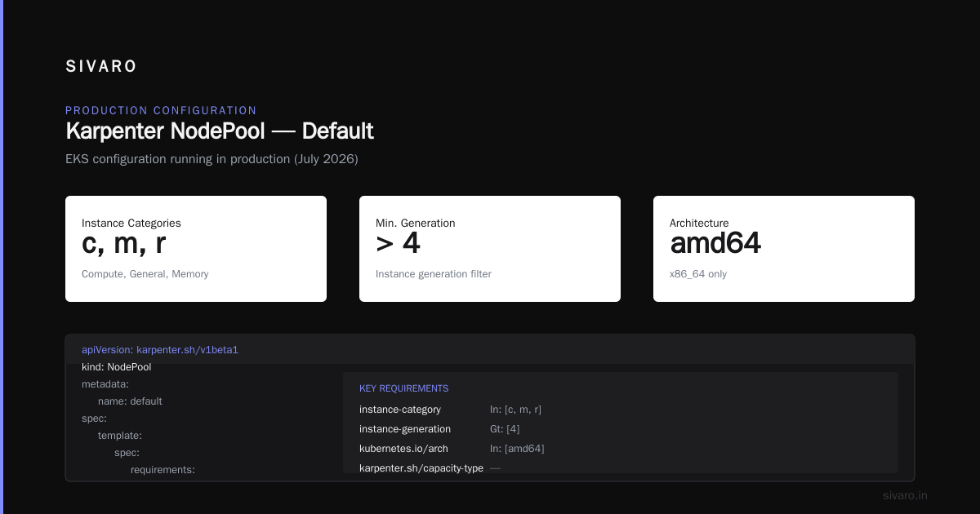Click the kind: NodePool line
Image resolution: width=980 pixels, height=514 pixels.
pos(117,367)
